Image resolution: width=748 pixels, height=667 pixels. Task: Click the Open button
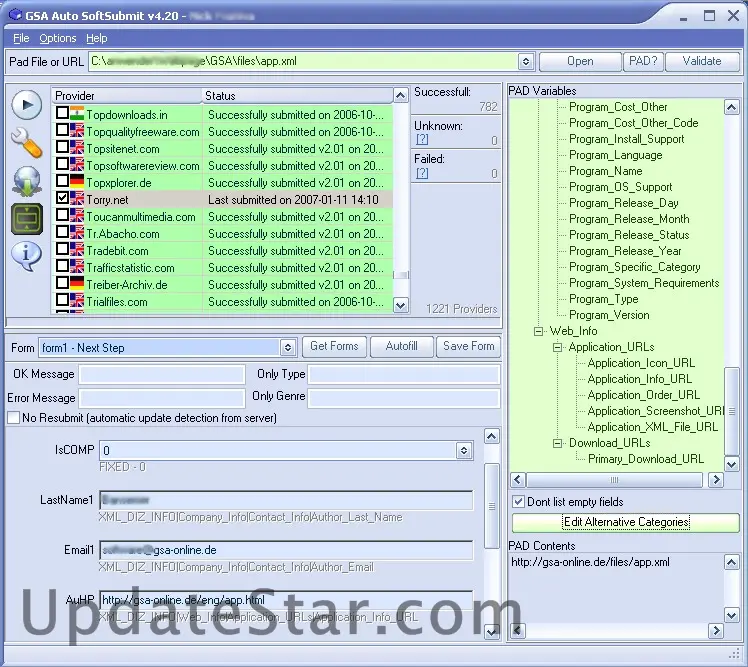(580, 61)
